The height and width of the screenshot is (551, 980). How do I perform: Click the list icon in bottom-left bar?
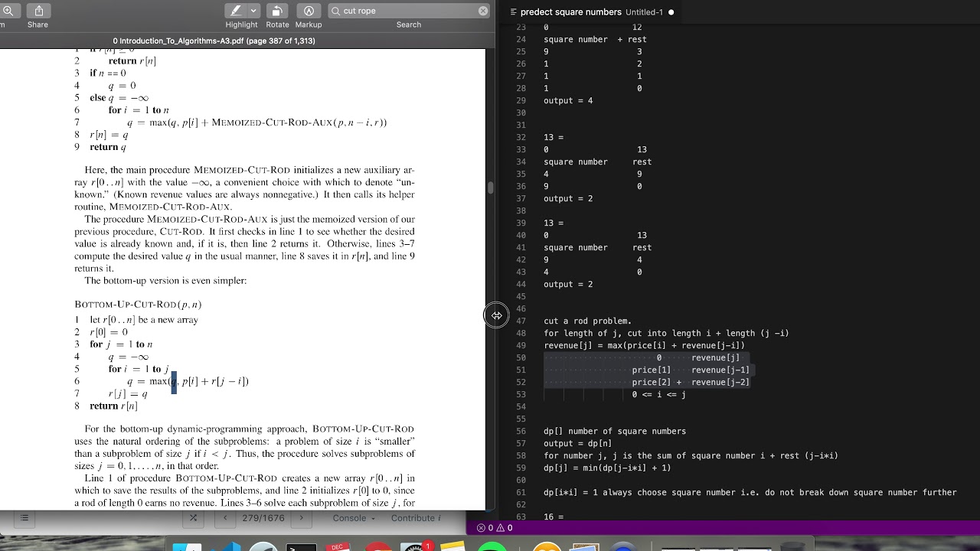coord(24,518)
